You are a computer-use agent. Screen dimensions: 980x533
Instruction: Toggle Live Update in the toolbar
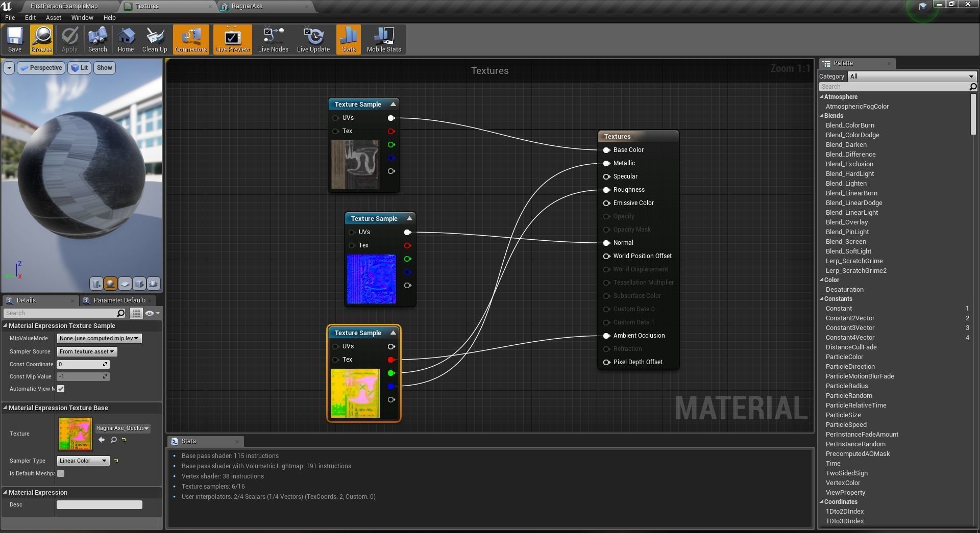[x=313, y=39]
